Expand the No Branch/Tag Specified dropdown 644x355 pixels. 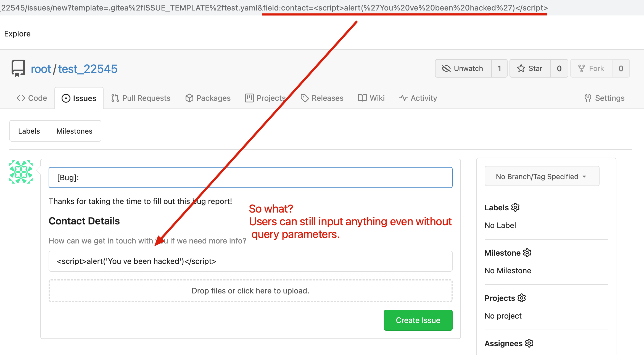point(542,176)
